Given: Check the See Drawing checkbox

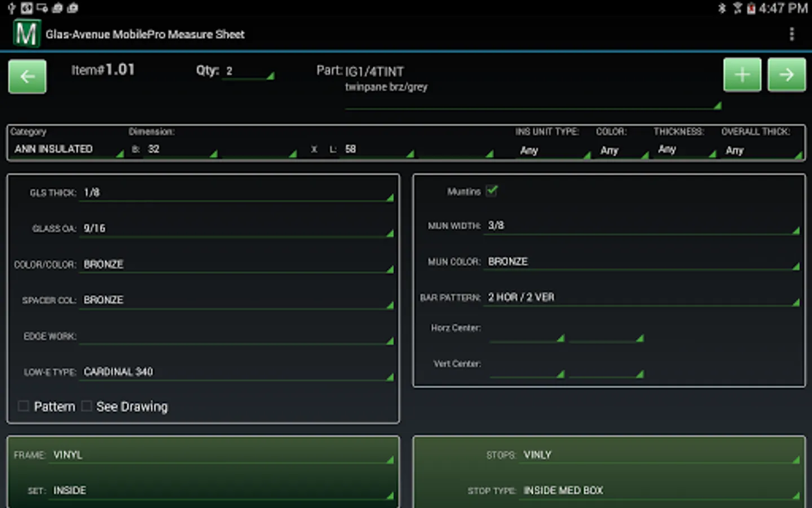Looking at the screenshot, I should click(87, 406).
